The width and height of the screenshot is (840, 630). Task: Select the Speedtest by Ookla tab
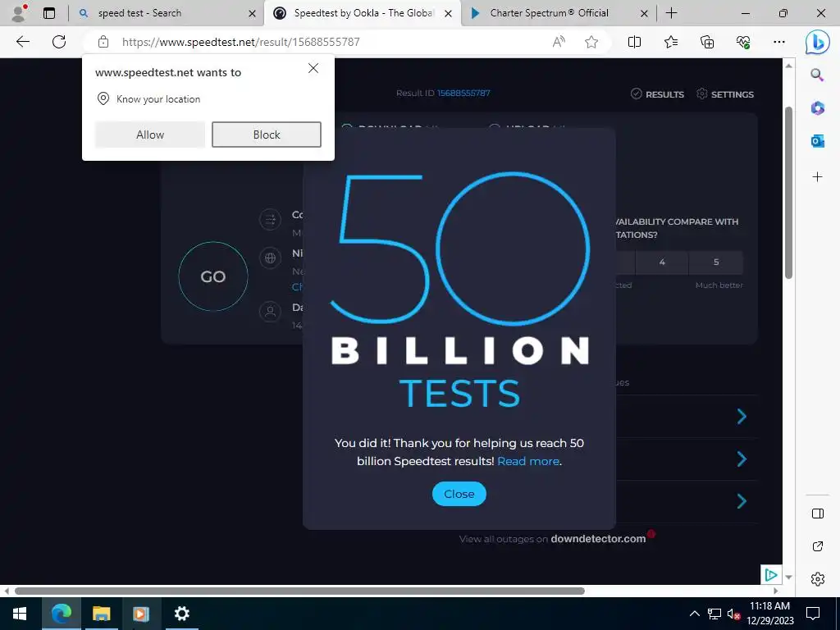pyautogui.click(x=364, y=13)
